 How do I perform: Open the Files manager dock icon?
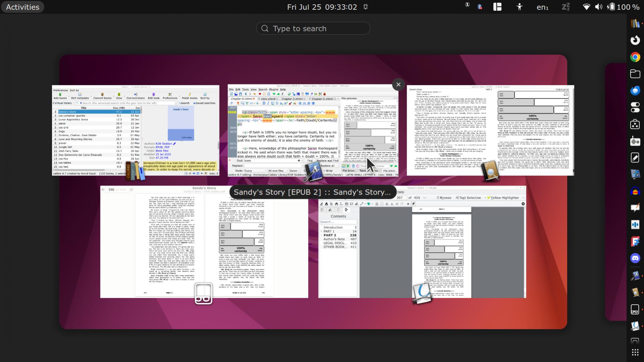635,74
